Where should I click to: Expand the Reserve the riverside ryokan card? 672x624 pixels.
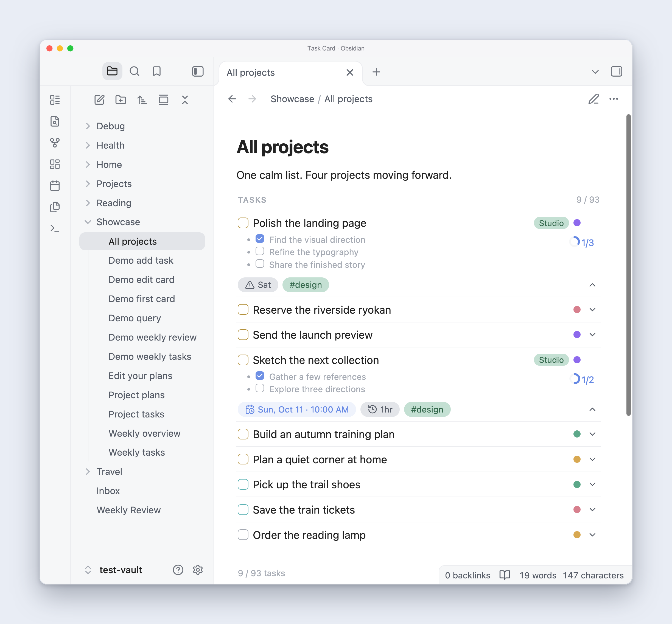[592, 310]
